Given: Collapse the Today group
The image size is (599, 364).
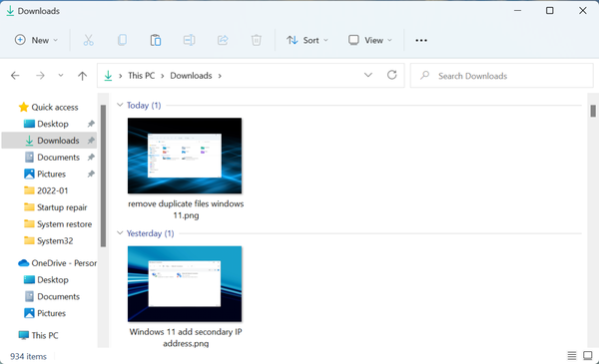Looking at the screenshot, I should point(120,105).
